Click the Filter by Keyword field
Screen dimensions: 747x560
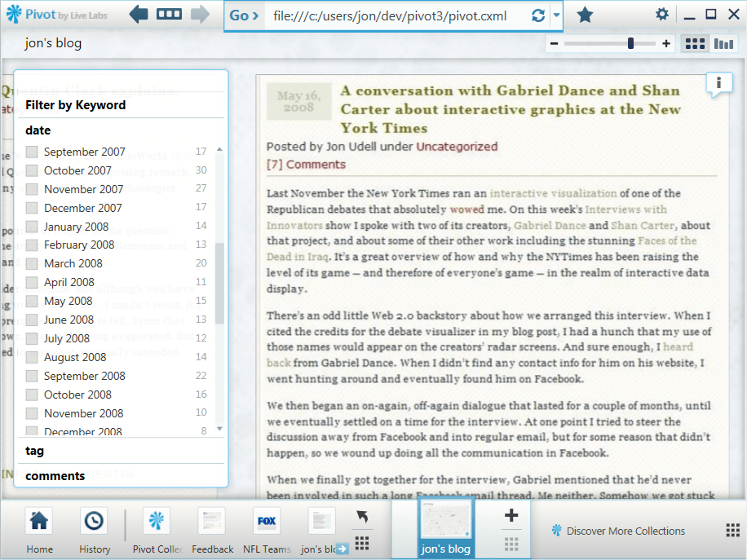(121, 105)
